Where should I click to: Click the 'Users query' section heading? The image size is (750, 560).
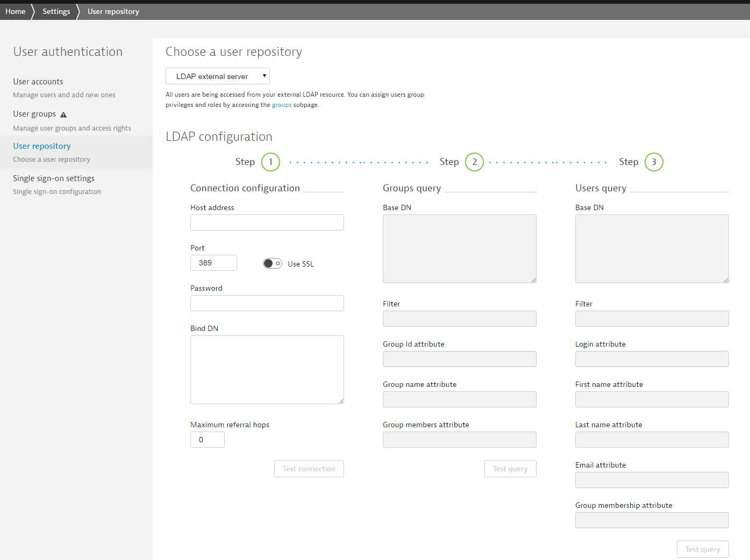601,188
